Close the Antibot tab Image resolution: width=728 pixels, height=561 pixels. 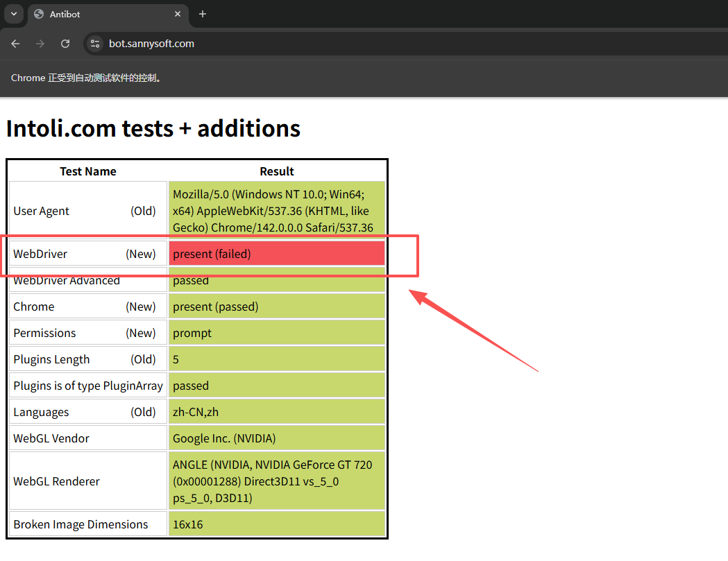click(x=178, y=14)
